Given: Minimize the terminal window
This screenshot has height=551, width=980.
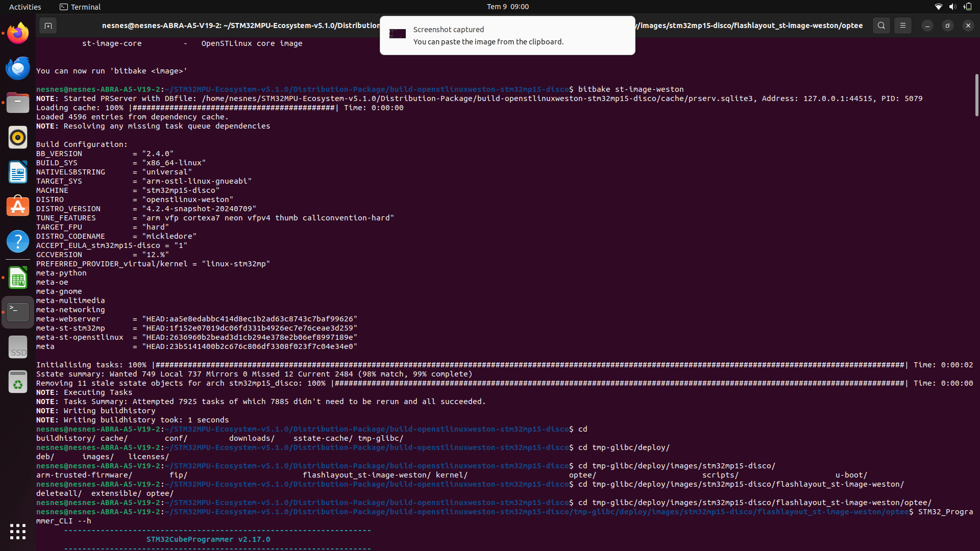Looking at the screenshot, I should (x=927, y=26).
